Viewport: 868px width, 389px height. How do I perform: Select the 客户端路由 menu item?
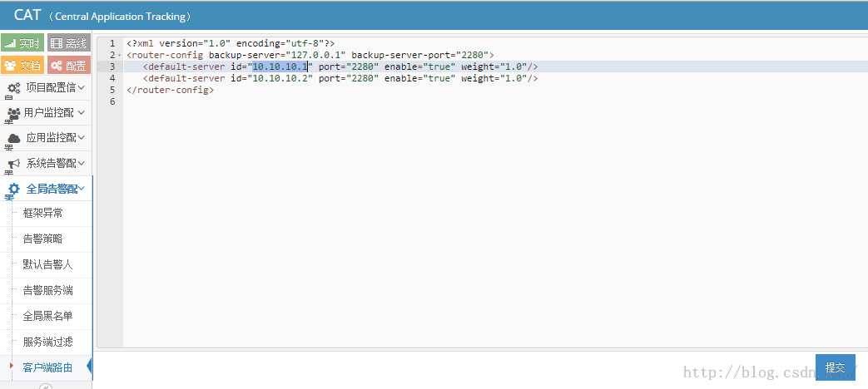47,367
